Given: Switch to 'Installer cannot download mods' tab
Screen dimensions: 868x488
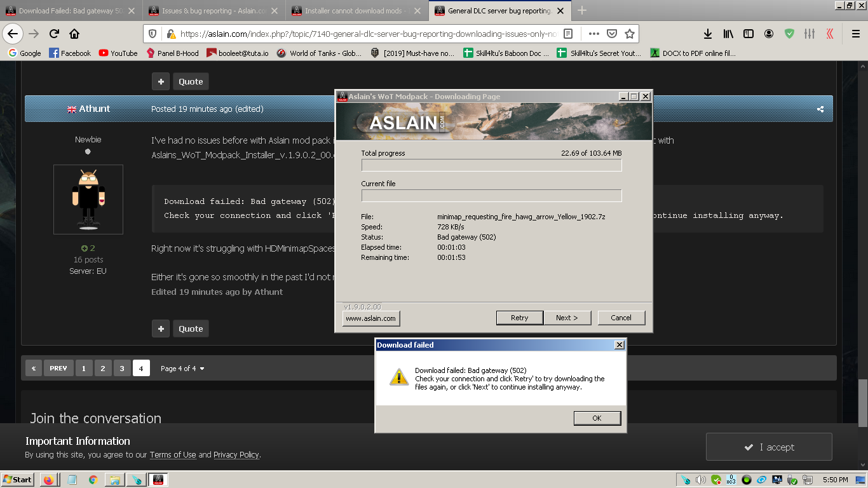Looking at the screenshot, I should pyautogui.click(x=357, y=11).
